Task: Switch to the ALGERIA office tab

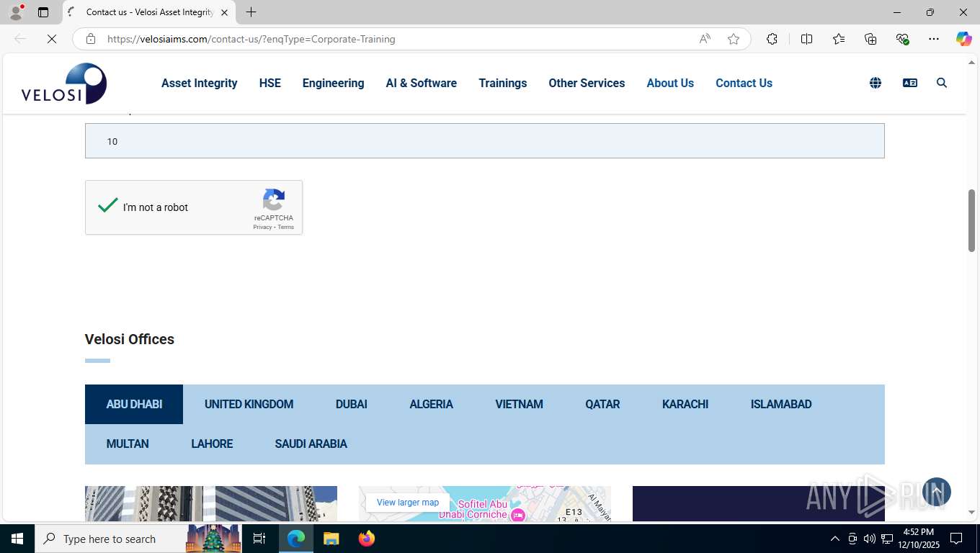Action: (431, 404)
